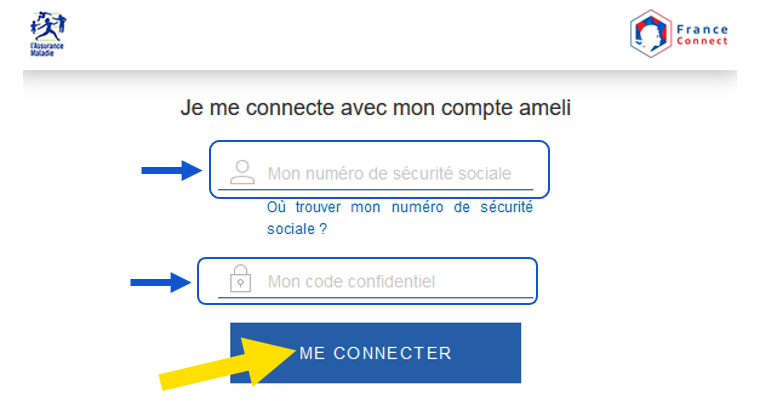Screen dimensions: 761x411
Task: Click the padlock icon
Action: click(x=240, y=278)
